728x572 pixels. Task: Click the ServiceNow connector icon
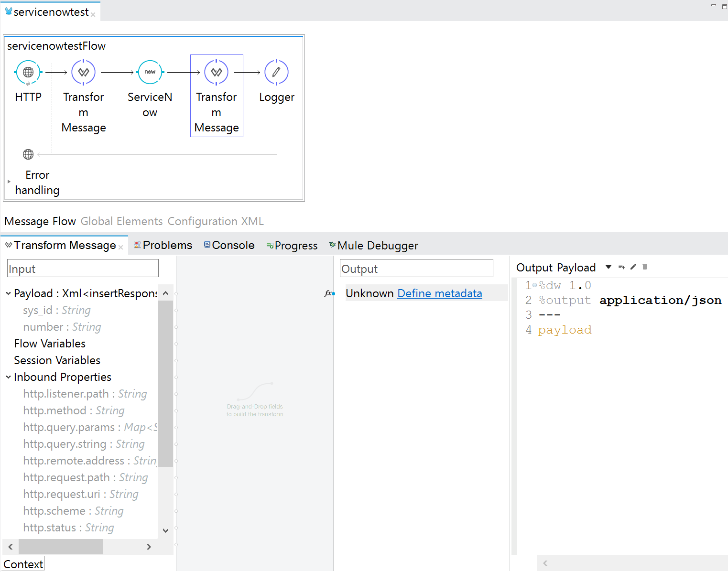pyautogui.click(x=150, y=73)
